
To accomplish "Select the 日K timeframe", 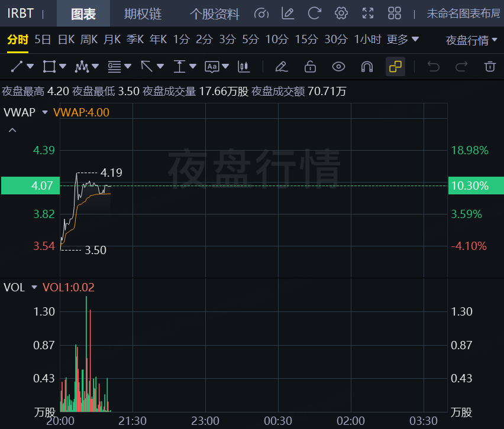I will coord(66,40).
